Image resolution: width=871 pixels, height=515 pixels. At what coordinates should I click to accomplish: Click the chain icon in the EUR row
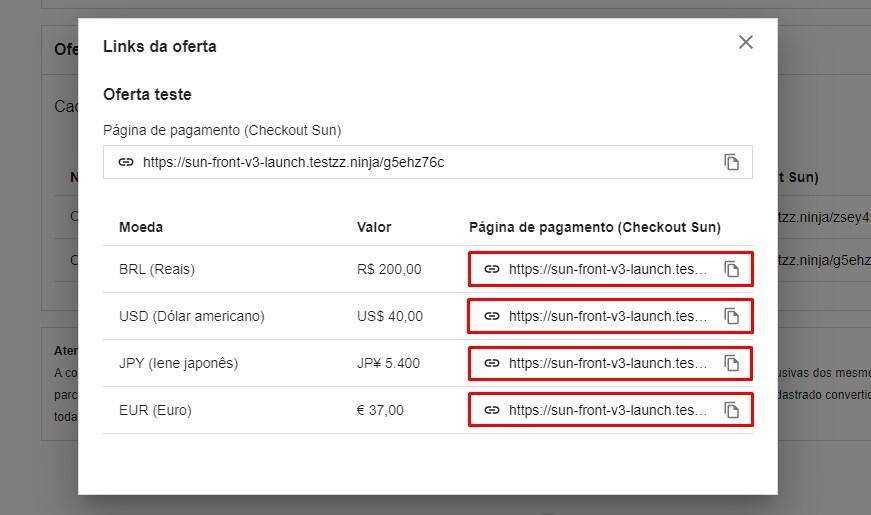(x=492, y=410)
